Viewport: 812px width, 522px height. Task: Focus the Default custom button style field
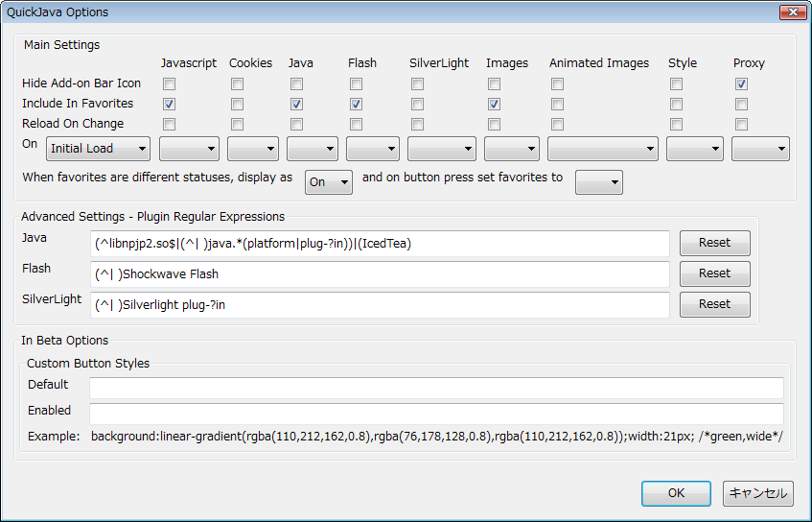click(436, 388)
